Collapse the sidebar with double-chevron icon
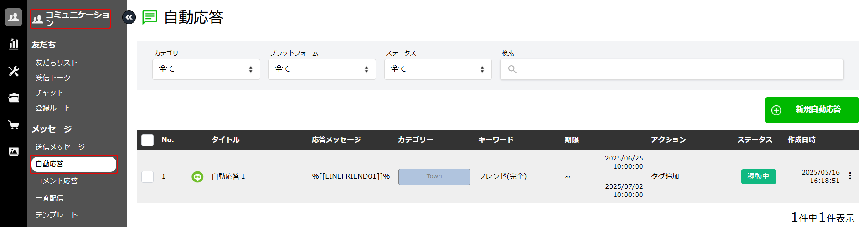The width and height of the screenshot is (868, 227). click(129, 17)
